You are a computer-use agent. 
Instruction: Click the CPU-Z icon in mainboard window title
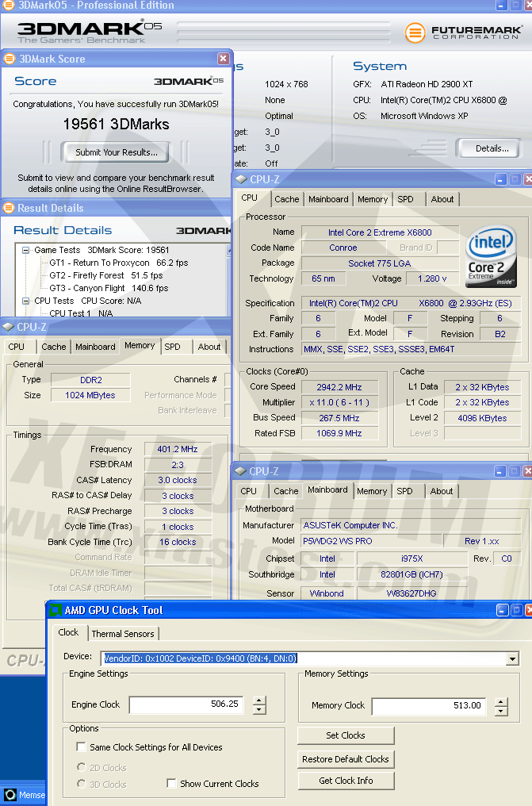tap(240, 471)
